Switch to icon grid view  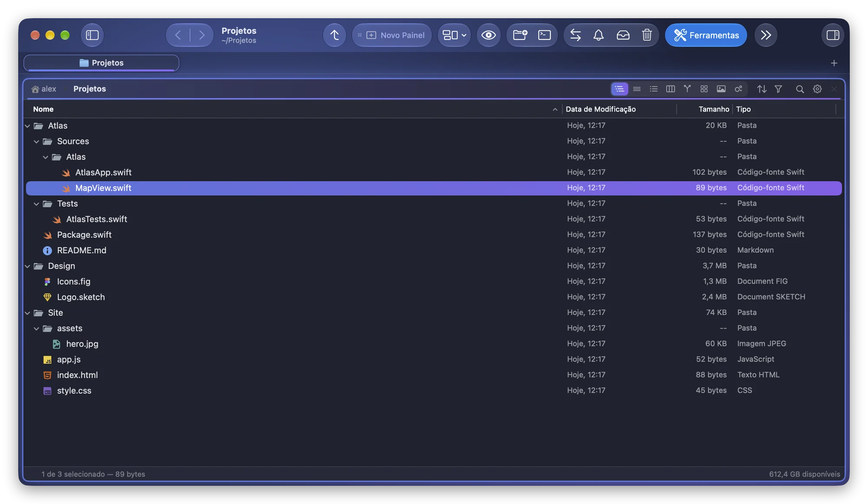tap(704, 89)
